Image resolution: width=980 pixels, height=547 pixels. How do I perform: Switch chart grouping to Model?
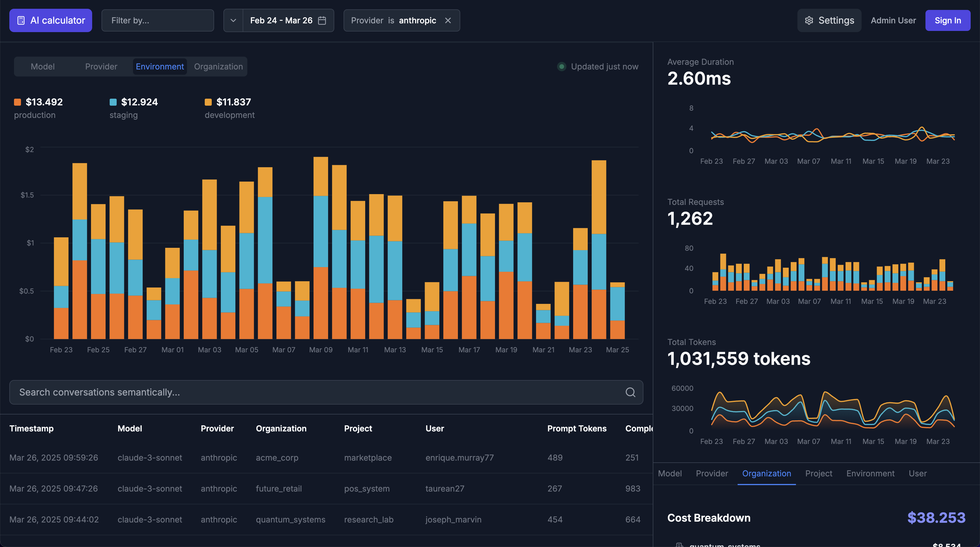pyautogui.click(x=43, y=67)
